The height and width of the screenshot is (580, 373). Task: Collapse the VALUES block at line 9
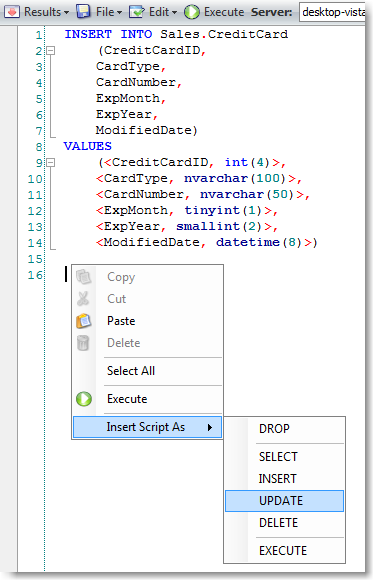tap(51, 162)
